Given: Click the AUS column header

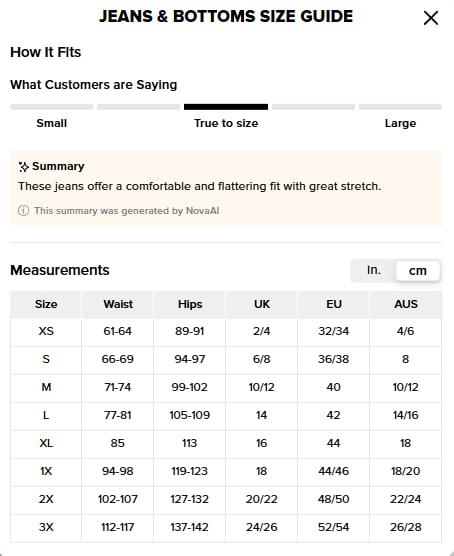Looking at the screenshot, I should coord(406,304).
